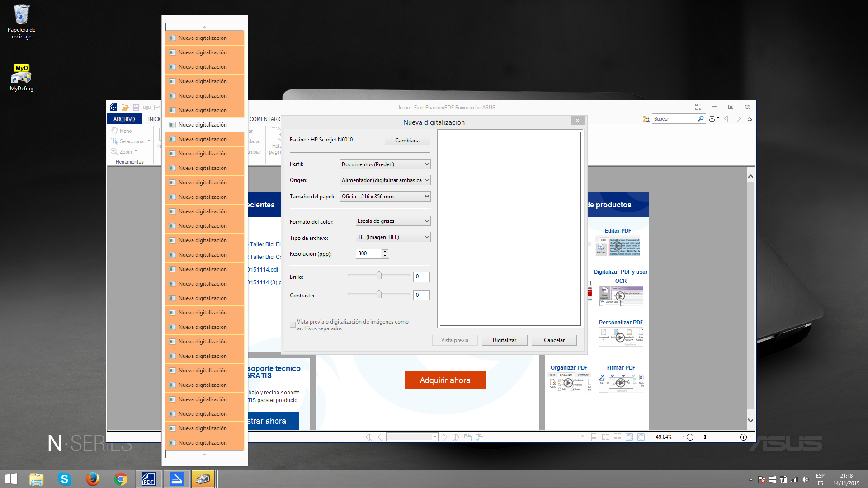Increase Resolución with the up stepper arrow

click(x=385, y=251)
